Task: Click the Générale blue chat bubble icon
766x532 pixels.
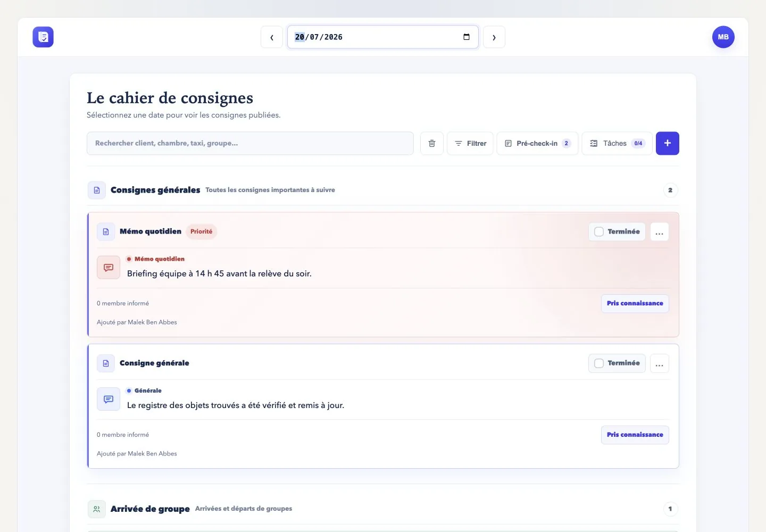Action: click(109, 399)
